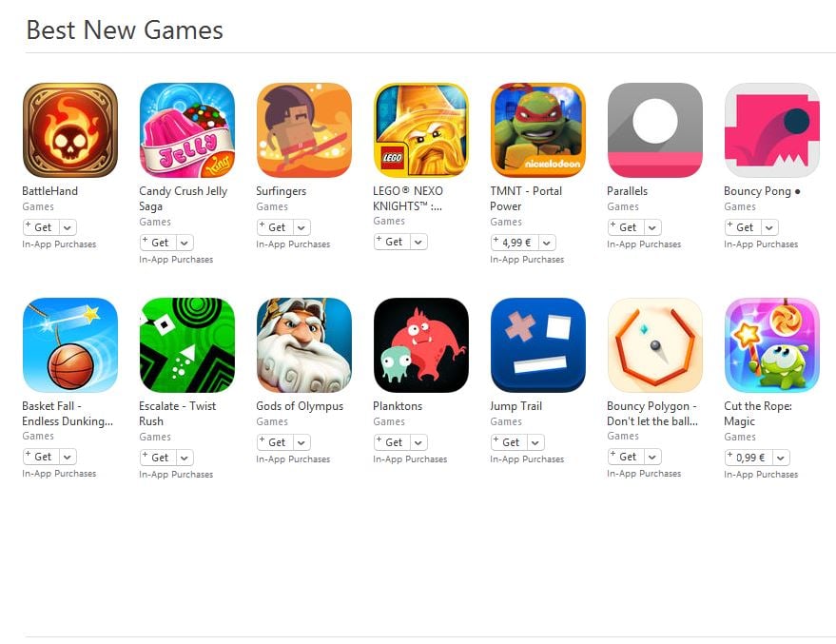Open the Bouncy Polygon title link

click(x=652, y=413)
